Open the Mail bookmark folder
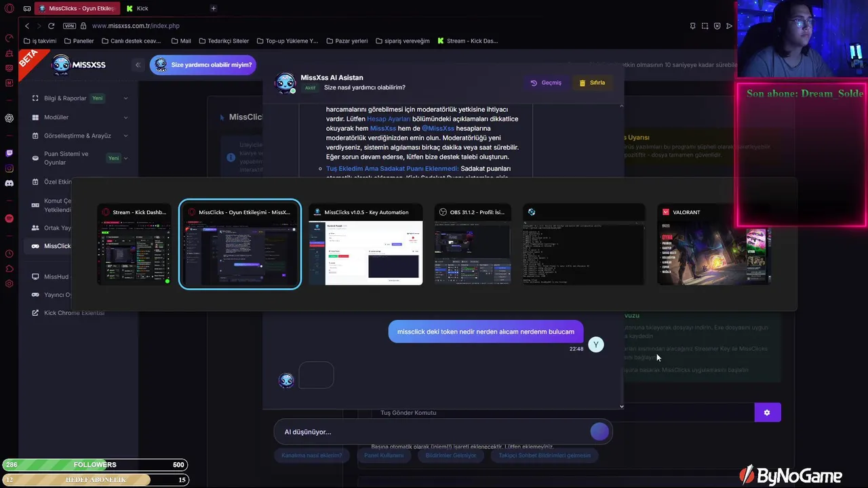 (x=181, y=41)
